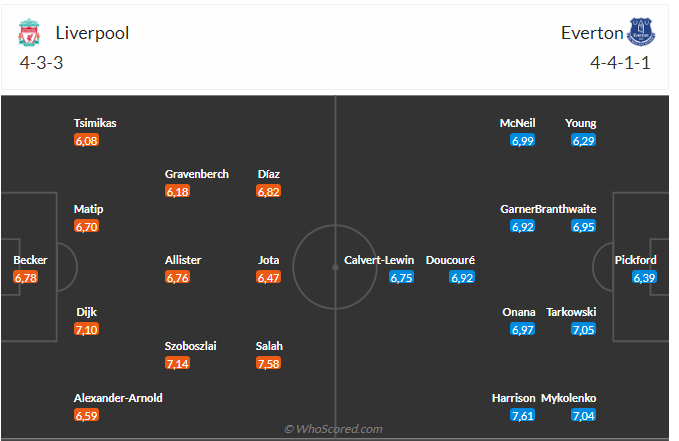679x441 pixels.
Task: Open Tarkowski's player label
Action: pyautogui.click(x=571, y=312)
